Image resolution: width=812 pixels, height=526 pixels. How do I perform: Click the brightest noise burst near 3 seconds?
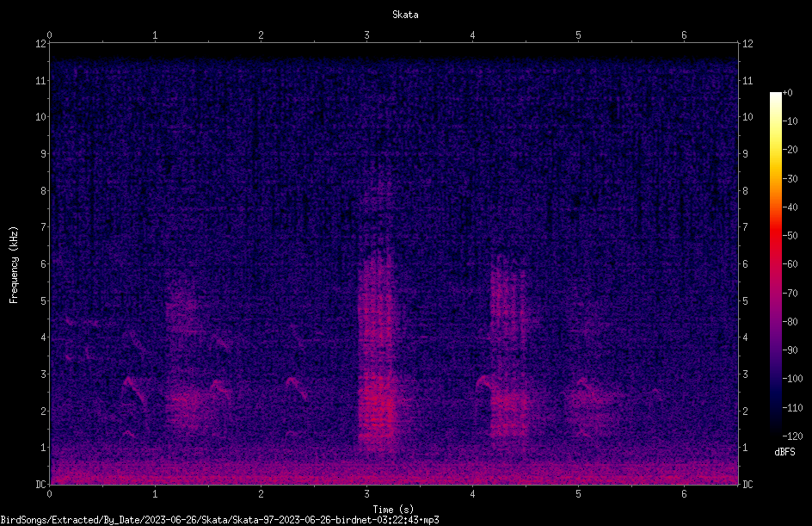click(377, 352)
